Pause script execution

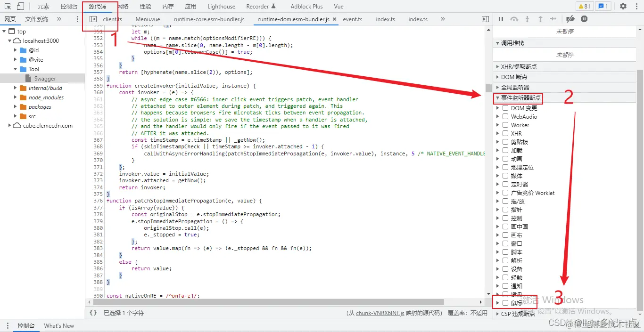501,19
